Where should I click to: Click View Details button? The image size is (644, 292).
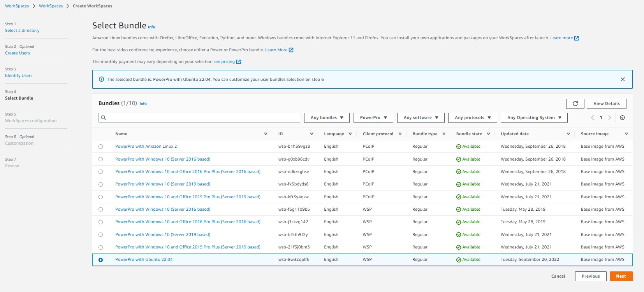606,103
